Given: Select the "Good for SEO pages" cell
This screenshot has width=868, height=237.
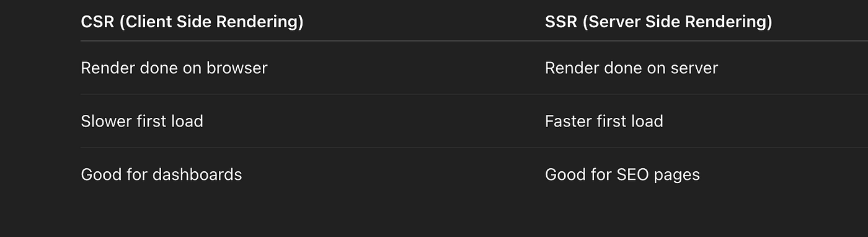Looking at the screenshot, I should tap(622, 174).
